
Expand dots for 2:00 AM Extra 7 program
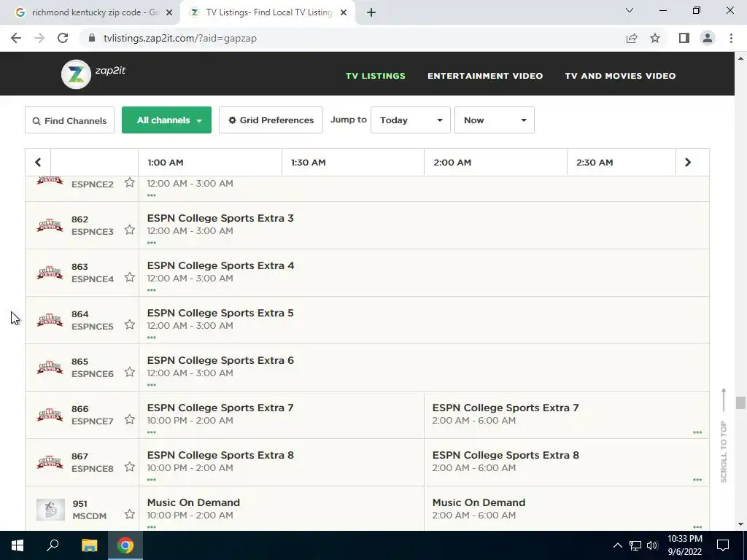click(697, 432)
